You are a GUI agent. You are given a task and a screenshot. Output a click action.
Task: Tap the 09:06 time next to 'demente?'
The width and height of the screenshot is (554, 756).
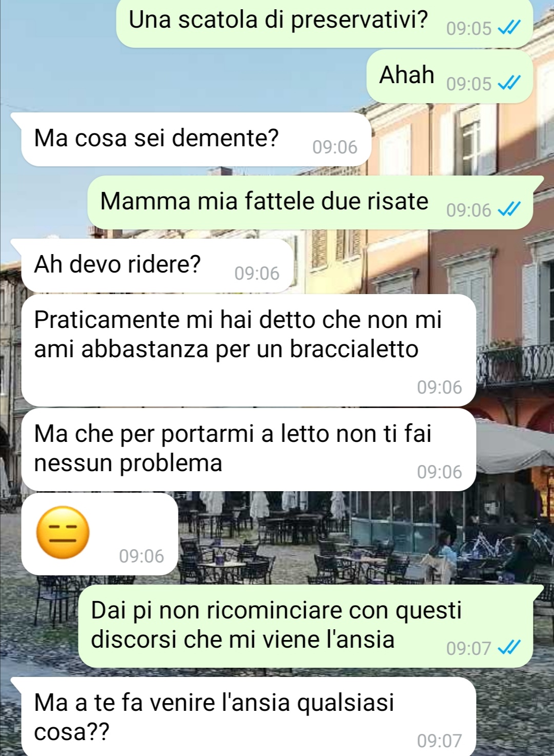point(334,147)
